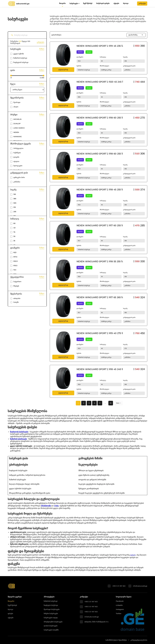Screen dimensions: 155x644
Task: Go to pagination page 51
Action: click(x=111, y=403)
